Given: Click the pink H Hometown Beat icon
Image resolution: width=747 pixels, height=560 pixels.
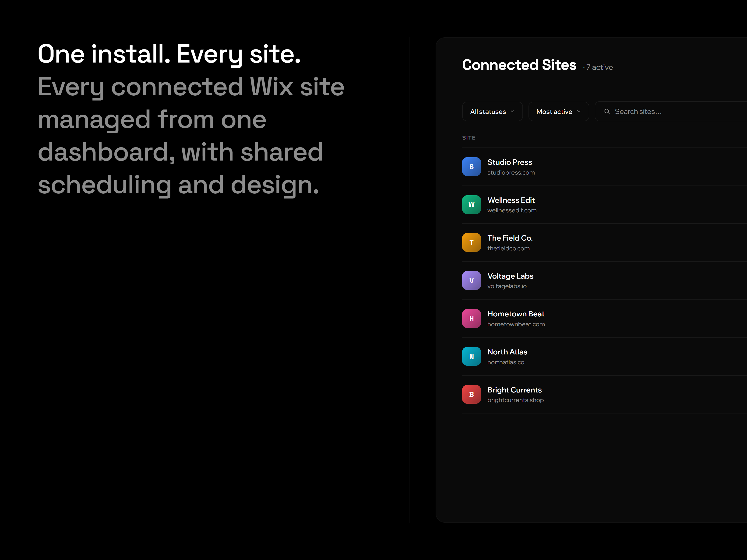Looking at the screenshot, I should [472, 318].
